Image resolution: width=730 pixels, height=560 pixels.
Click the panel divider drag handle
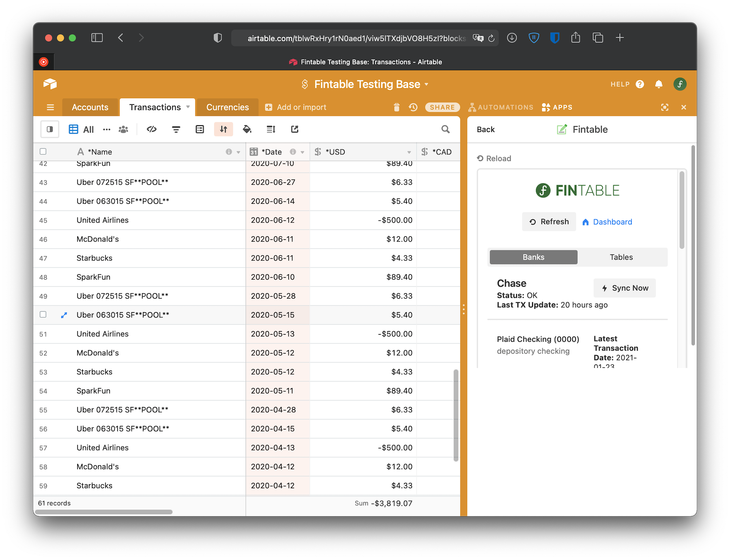pos(464,309)
